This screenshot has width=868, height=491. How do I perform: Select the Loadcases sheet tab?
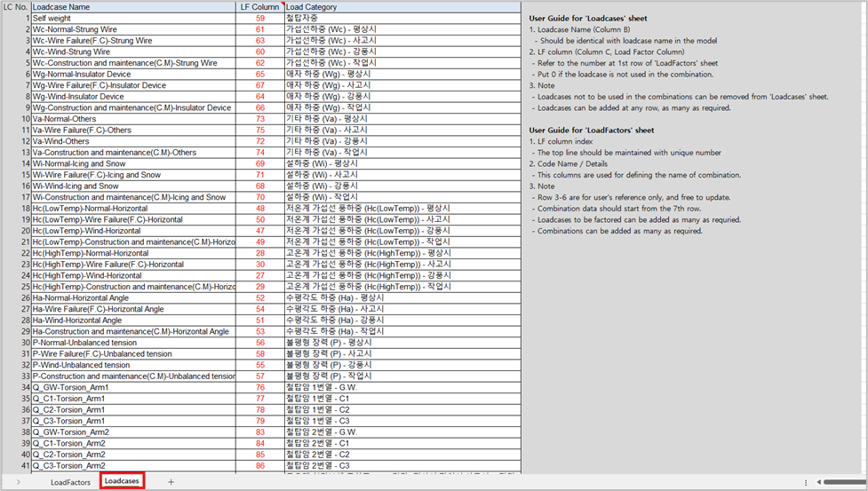pyautogui.click(x=122, y=481)
